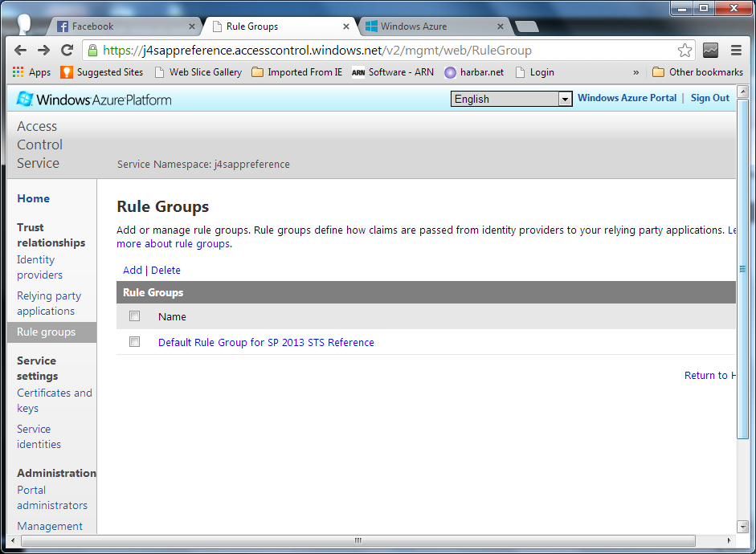Screen dimensions: 756x554
Task: Open a new browser tab
Action: (526, 26)
